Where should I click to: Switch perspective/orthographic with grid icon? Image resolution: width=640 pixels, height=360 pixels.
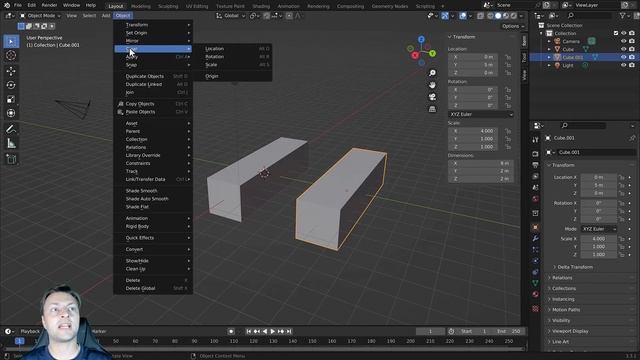432,109
